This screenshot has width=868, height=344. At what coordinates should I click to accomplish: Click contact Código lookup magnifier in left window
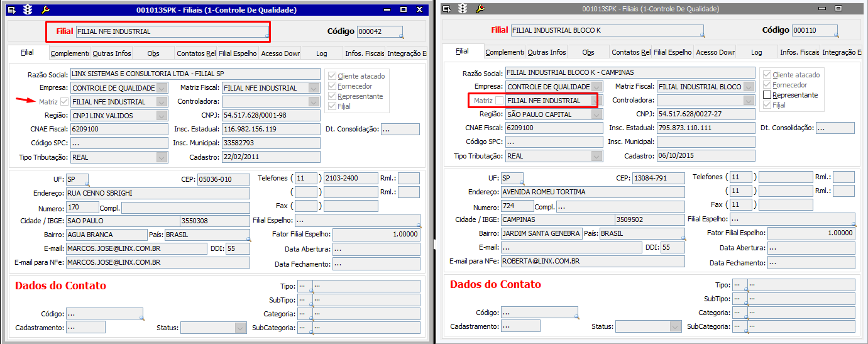pos(141,318)
